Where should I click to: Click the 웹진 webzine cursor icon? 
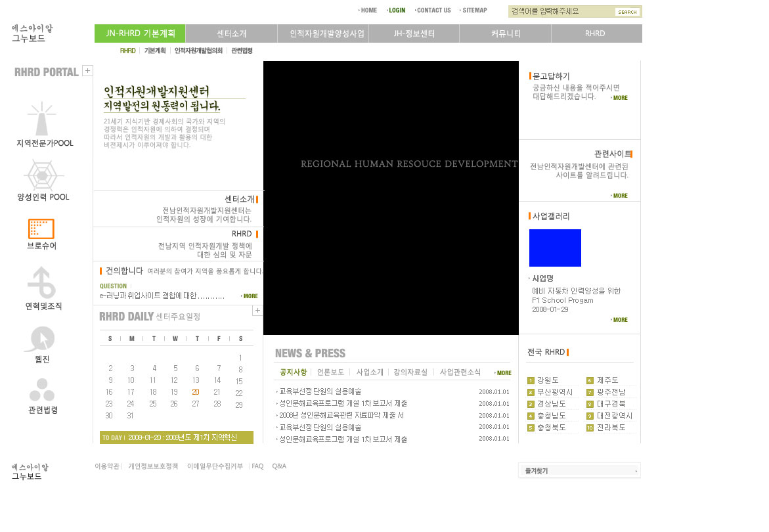tap(41, 340)
